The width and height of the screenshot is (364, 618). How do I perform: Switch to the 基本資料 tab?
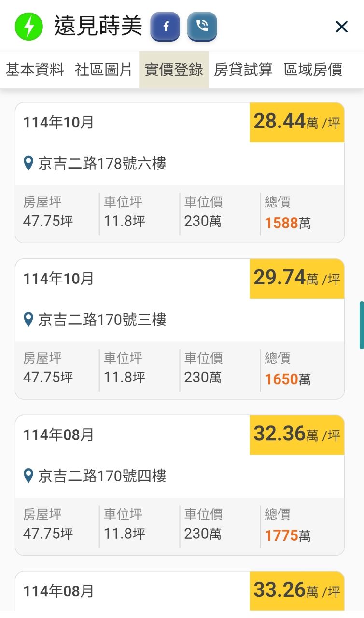click(x=35, y=70)
